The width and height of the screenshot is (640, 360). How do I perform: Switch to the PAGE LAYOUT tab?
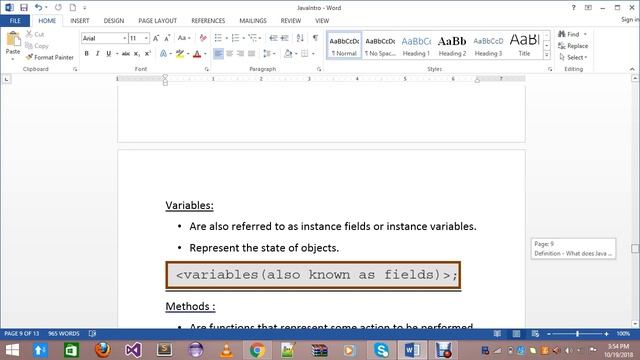pyautogui.click(x=158, y=20)
